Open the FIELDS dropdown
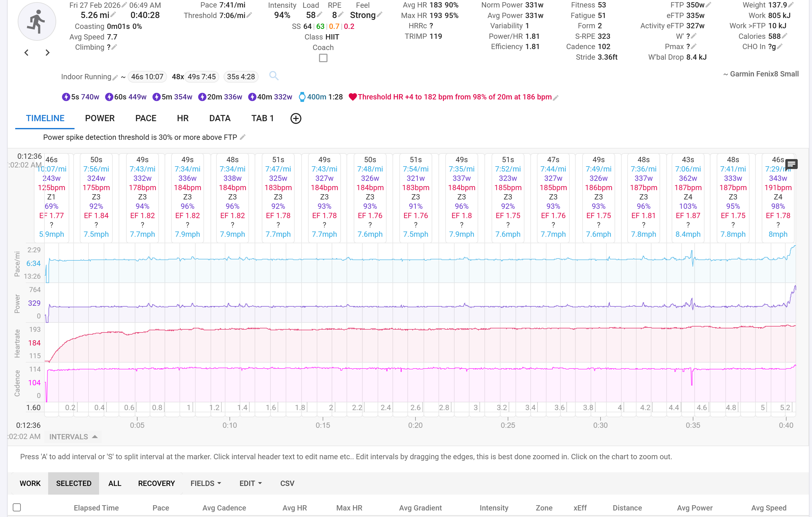 pyautogui.click(x=206, y=483)
